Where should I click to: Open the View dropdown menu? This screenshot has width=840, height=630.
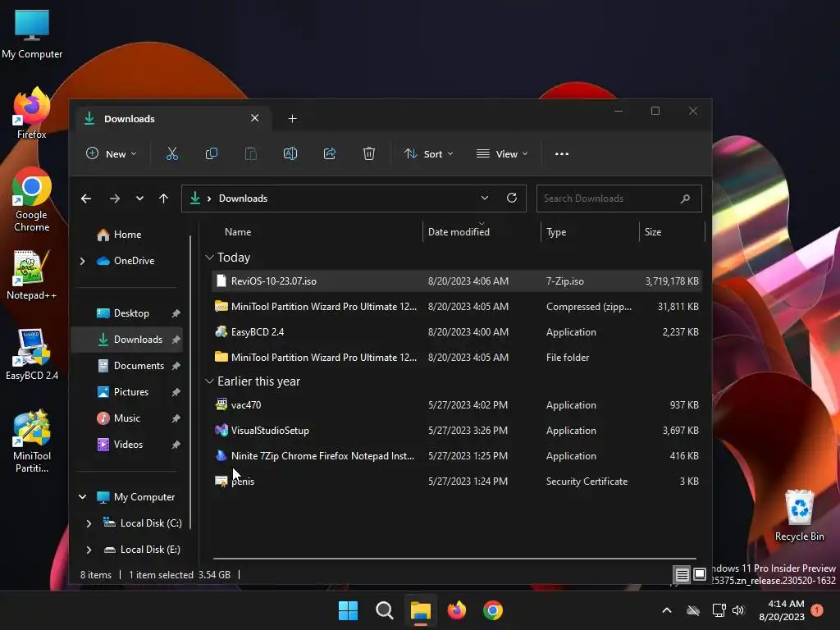(x=502, y=154)
